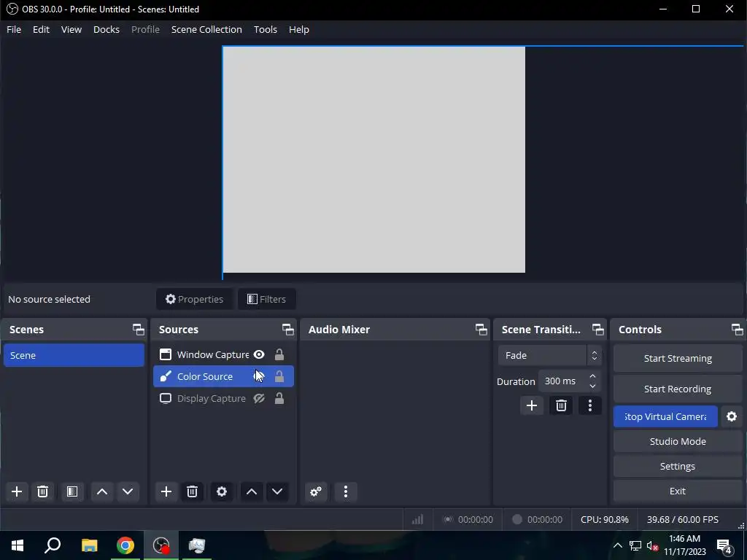747x560 pixels.
Task: Decrease the transition duration with down arrow
Action: click(592, 386)
